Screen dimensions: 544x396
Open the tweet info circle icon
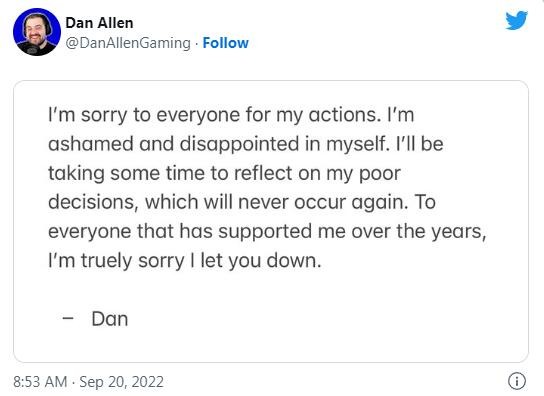pyautogui.click(x=517, y=381)
